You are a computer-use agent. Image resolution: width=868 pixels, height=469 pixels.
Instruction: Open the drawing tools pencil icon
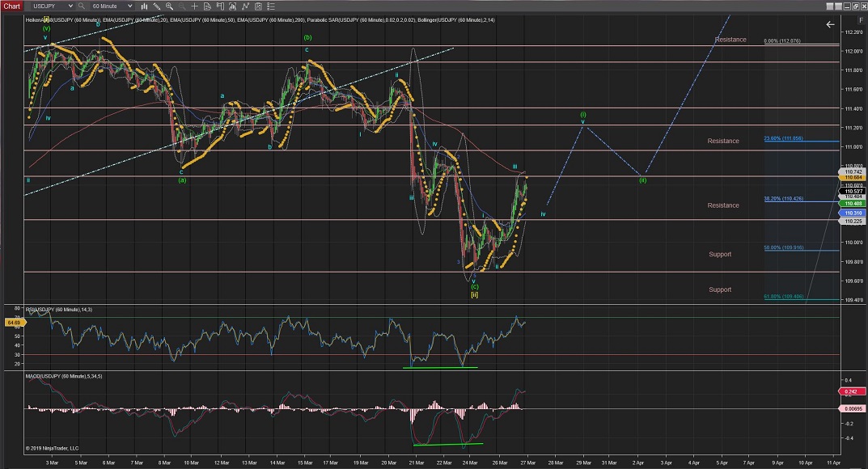click(x=159, y=6)
